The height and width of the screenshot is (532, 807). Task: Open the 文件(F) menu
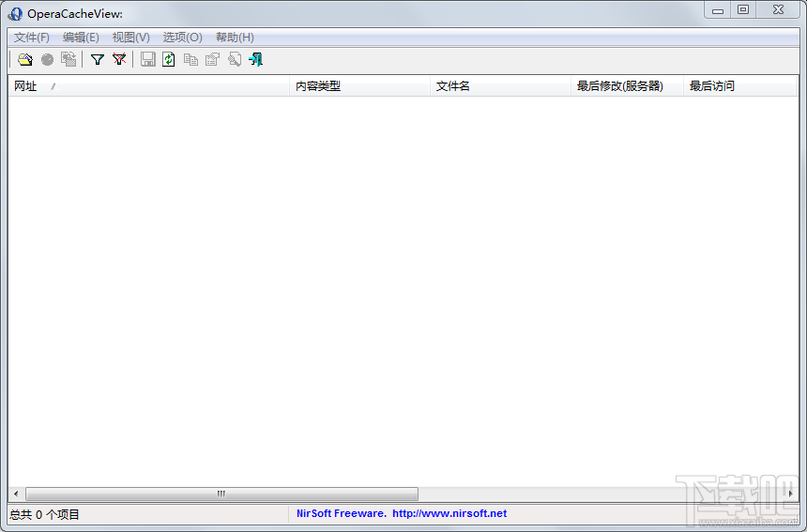click(x=31, y=38)
